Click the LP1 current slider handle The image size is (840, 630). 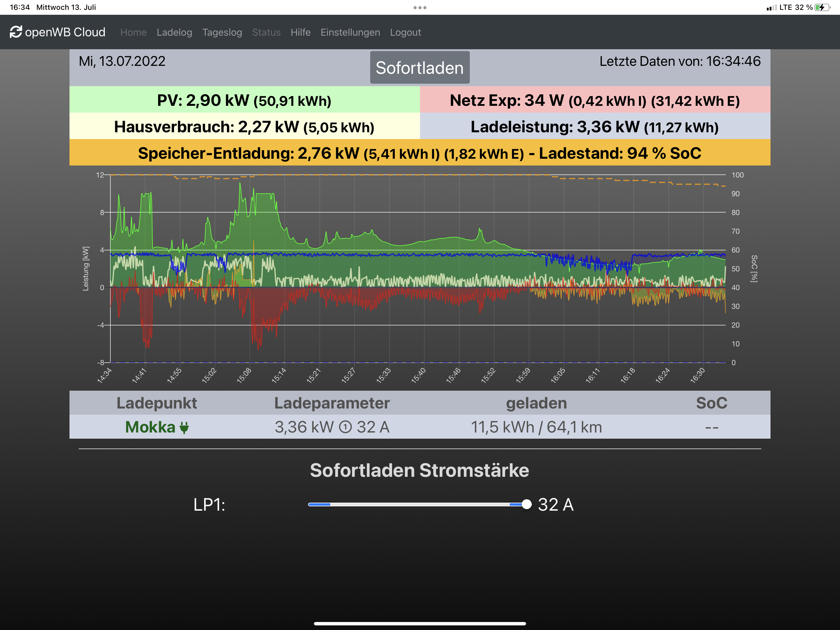526,504
